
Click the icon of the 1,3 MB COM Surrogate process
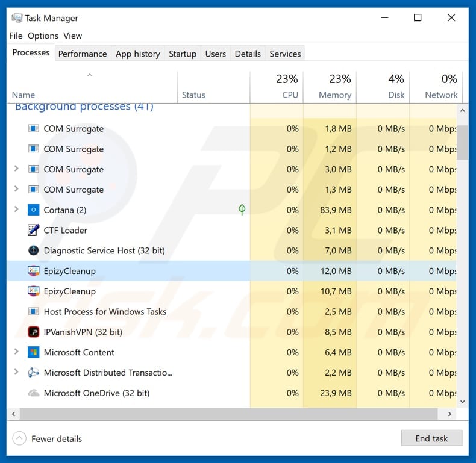coord(33,189)
